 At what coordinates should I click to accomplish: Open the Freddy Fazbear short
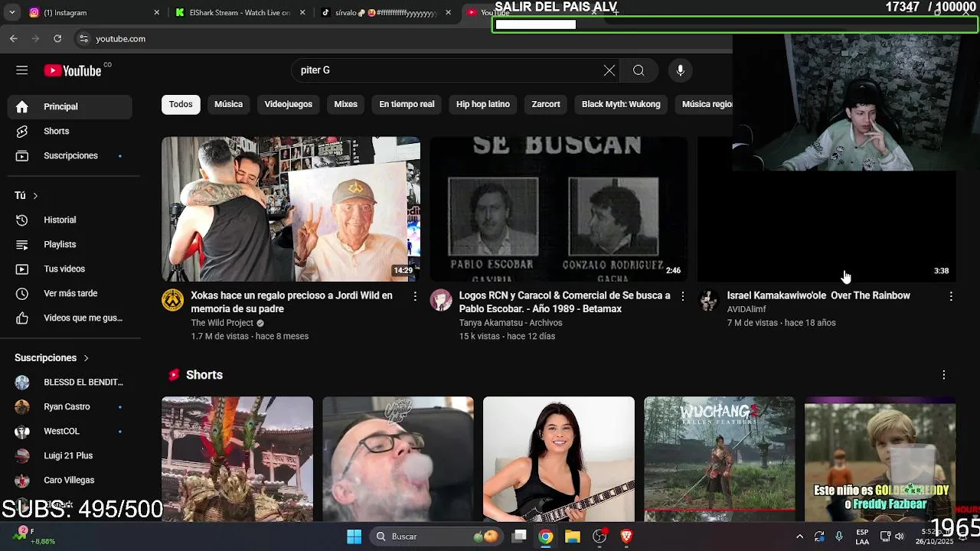pyautogui.click(x=880, y=458)
